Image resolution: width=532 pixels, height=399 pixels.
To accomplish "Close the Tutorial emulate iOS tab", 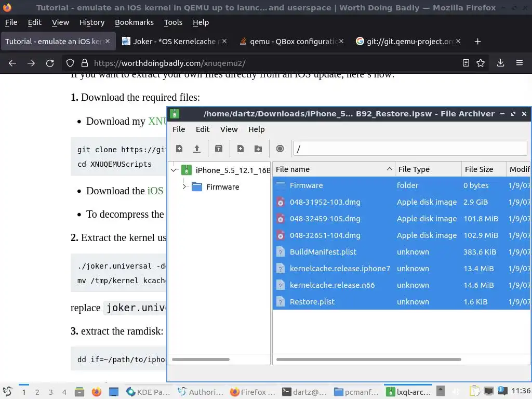I will point(108,41).
